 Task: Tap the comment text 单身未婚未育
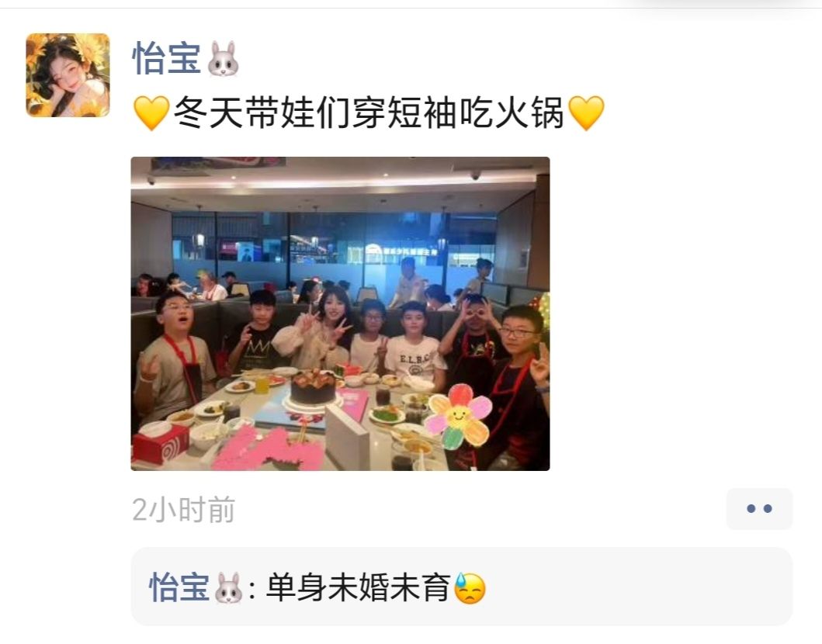tap(359, 587)
